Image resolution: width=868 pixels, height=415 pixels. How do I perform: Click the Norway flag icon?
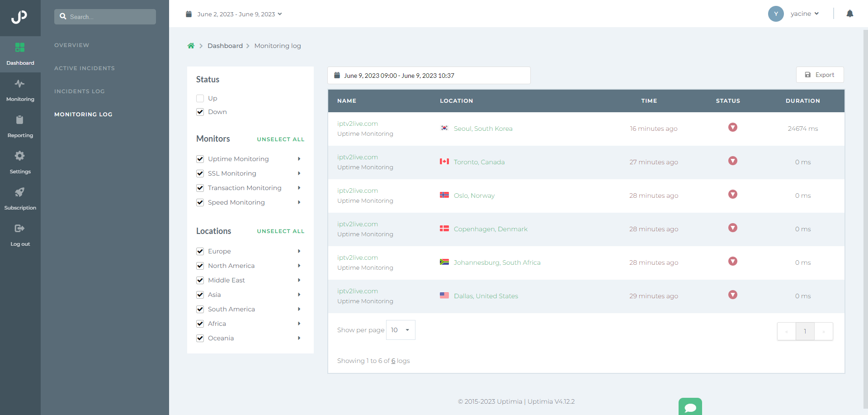444,195
